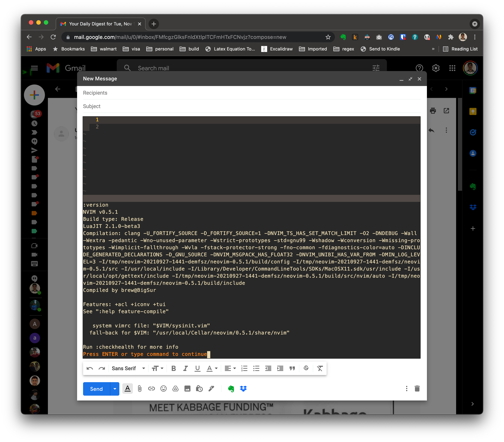Screen dimensions: 504x442
Task: Collapse the side panel chevron
Action: [472, 403]
